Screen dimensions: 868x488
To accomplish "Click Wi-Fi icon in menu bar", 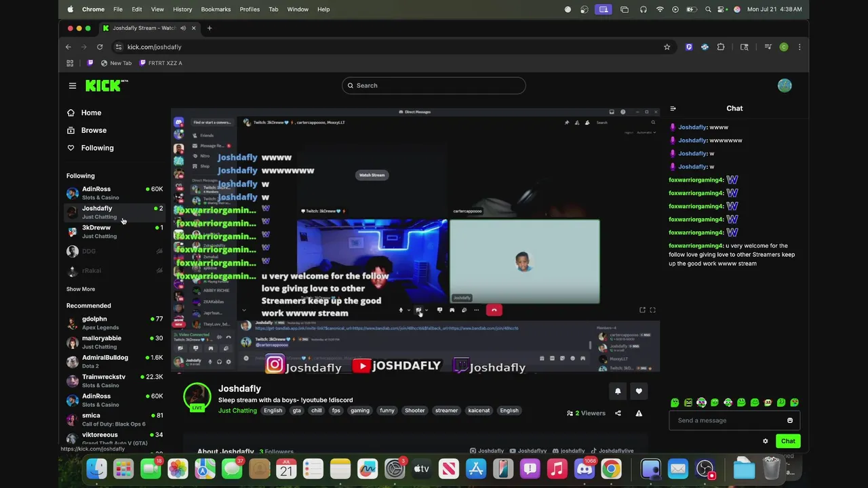I will (660, 9).
